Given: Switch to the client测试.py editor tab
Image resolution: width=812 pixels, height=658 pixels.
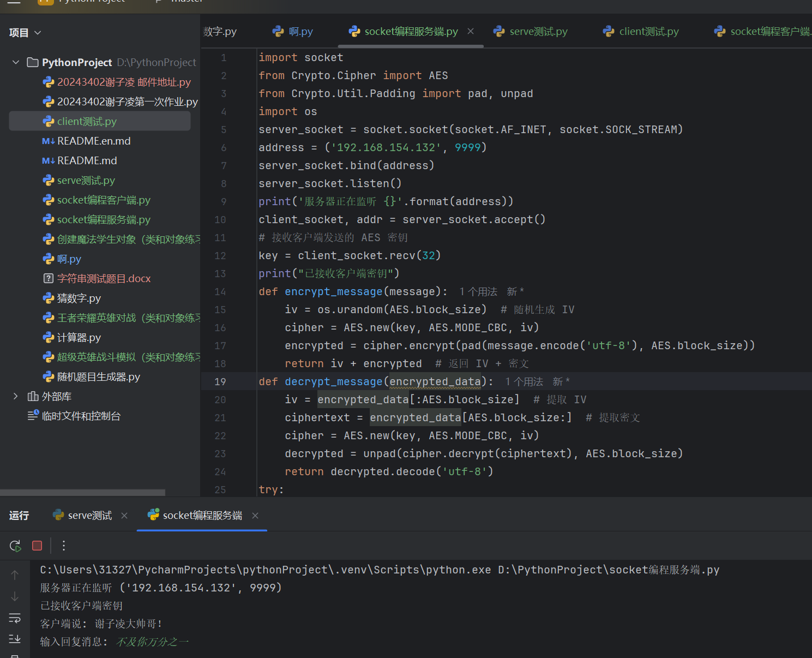Looking at the screenshot, I should pyautogui.click(x=641, y=31).
